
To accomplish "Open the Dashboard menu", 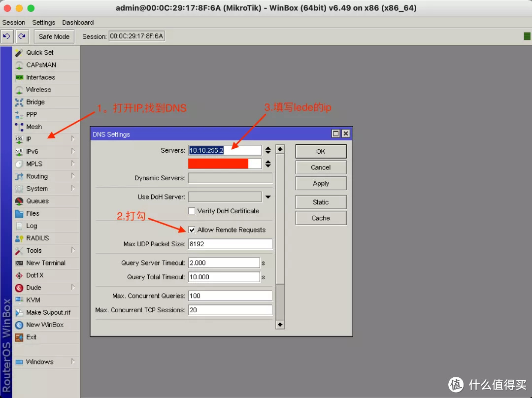I will pyautogui.click(x=78, y=23).
